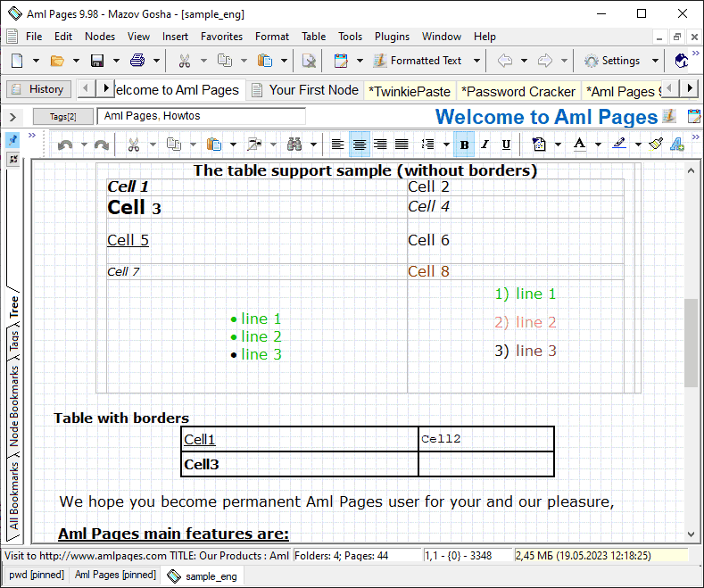
Task: Open the highlighter color dropdown arrow
Action: [638, 145]
